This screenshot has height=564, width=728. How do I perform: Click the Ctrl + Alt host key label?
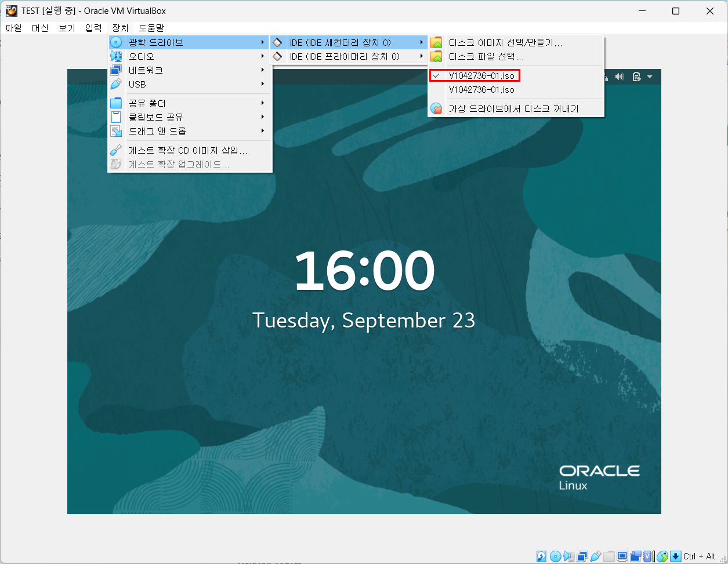[x=700, y=556]
